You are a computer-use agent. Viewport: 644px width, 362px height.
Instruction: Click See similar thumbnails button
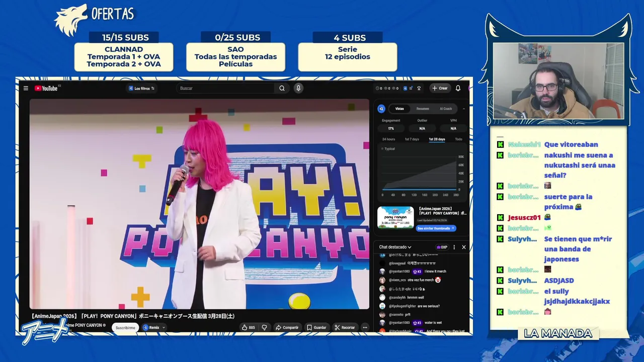(x=436, y=228)
